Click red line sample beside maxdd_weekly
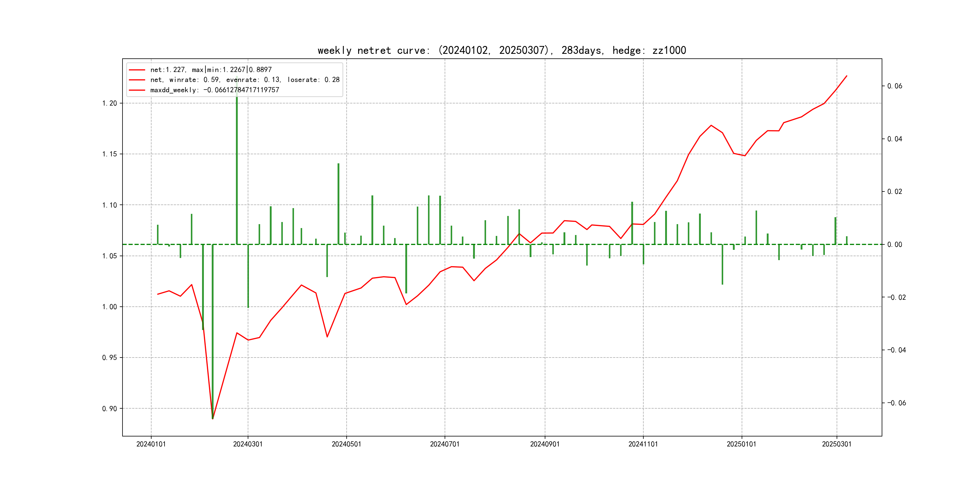980x490 pixels. [x=137, y=90]
